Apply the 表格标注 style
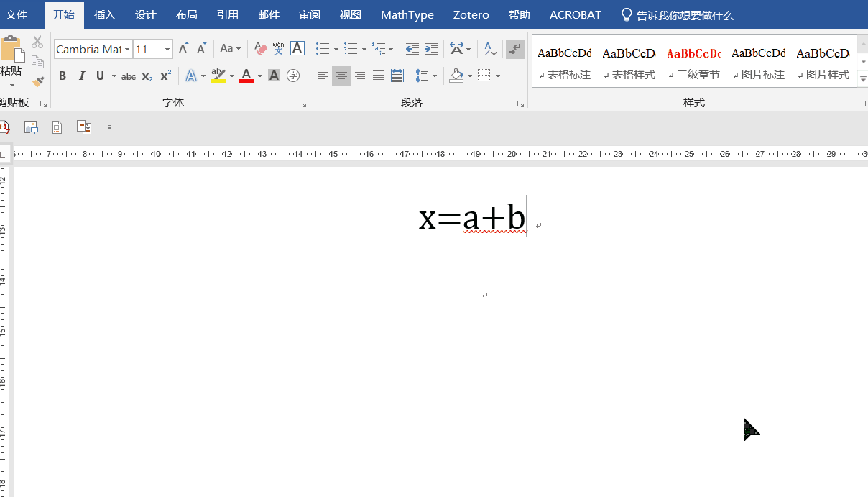 coord(565,62)
